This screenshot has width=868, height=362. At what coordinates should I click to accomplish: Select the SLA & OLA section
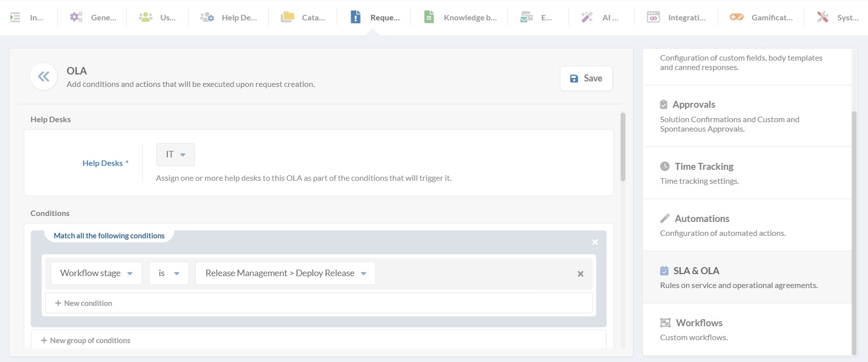pos(747,278)
